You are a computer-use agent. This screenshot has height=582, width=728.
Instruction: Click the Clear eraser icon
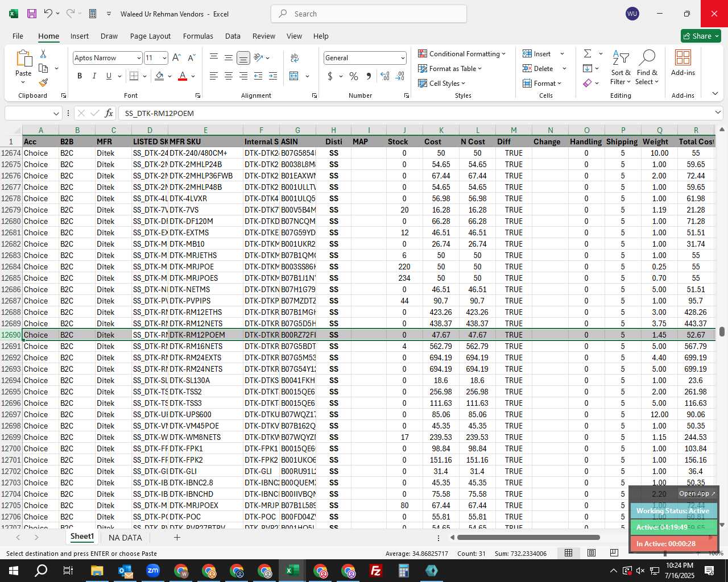click(x=588, y=83)
